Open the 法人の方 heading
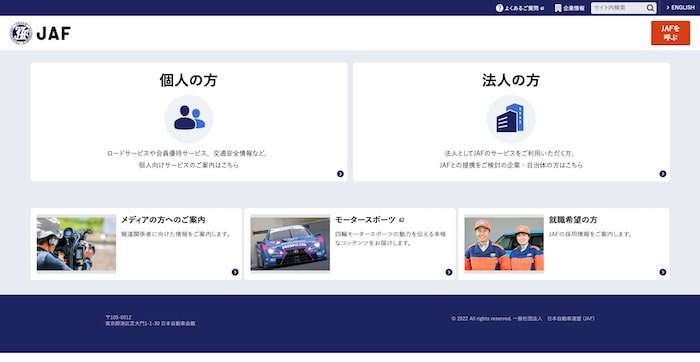700x362 pixels. pos(511,80)
